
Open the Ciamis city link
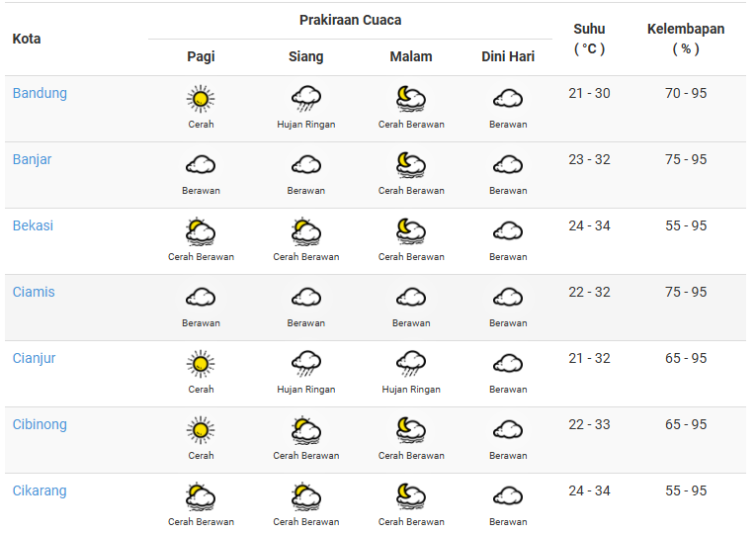34,293
